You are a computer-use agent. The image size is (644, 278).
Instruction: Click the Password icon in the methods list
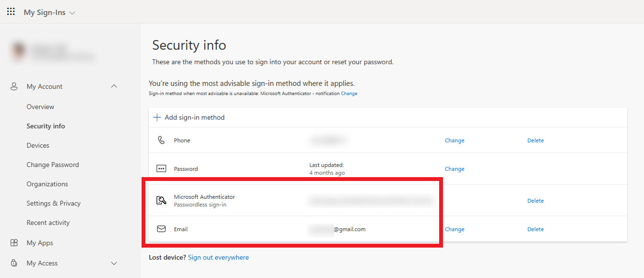point(161,168)
